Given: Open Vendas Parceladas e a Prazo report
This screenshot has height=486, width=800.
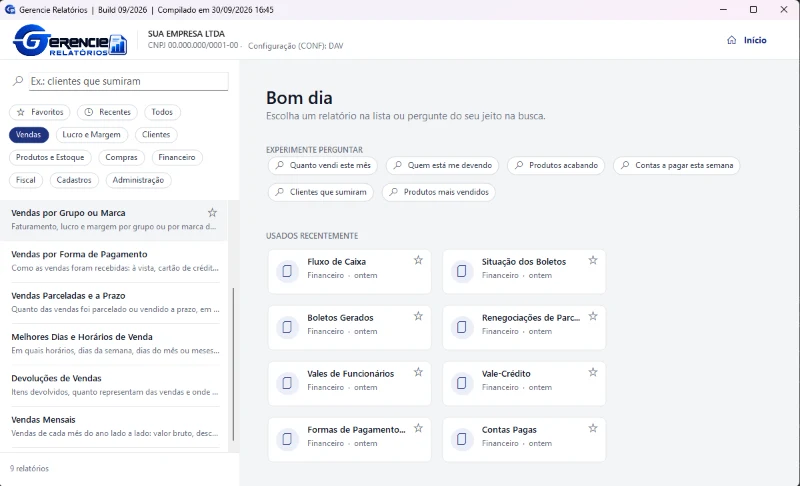Looking at the screenshot, I should click(x=115, y=302).
